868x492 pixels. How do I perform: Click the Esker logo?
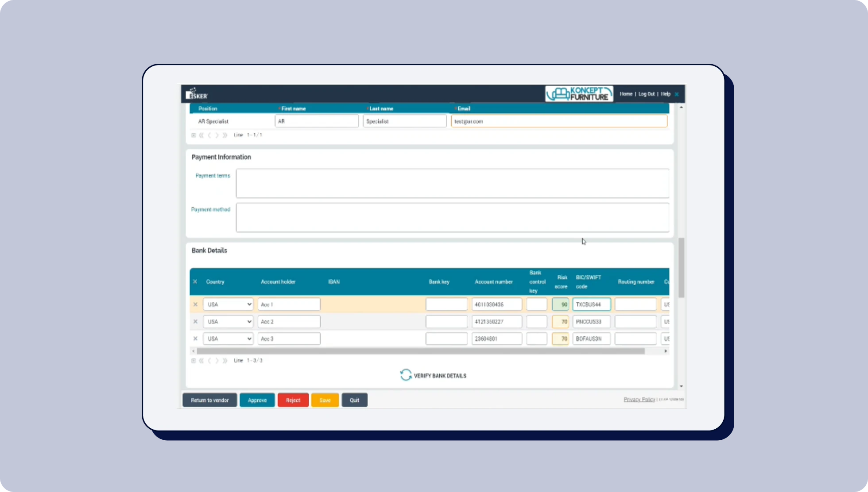coord(197,94)
